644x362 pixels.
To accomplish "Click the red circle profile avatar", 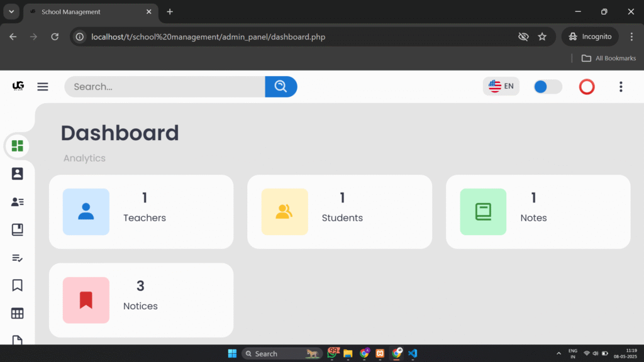I will [x=587, y=87].
